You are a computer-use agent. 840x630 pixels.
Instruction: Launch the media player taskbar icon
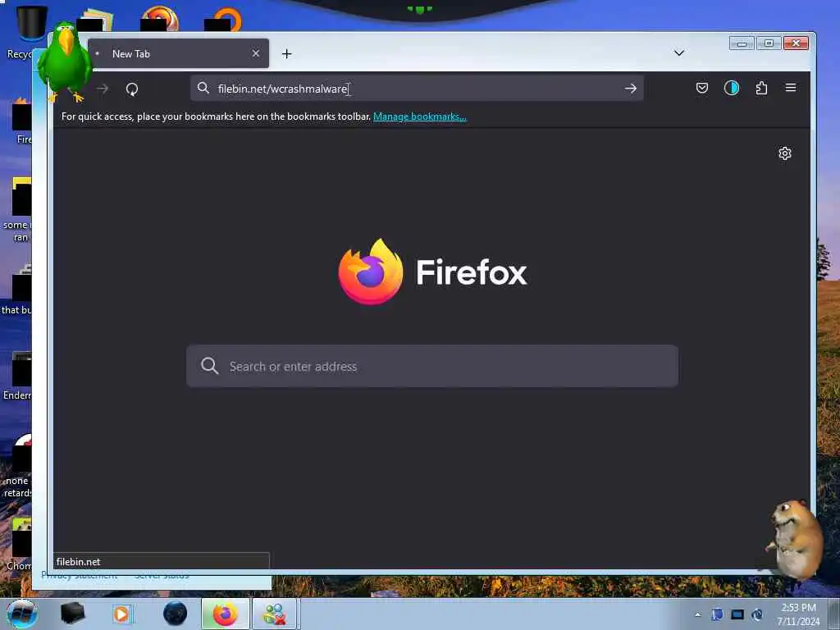(x=121, y=614)
